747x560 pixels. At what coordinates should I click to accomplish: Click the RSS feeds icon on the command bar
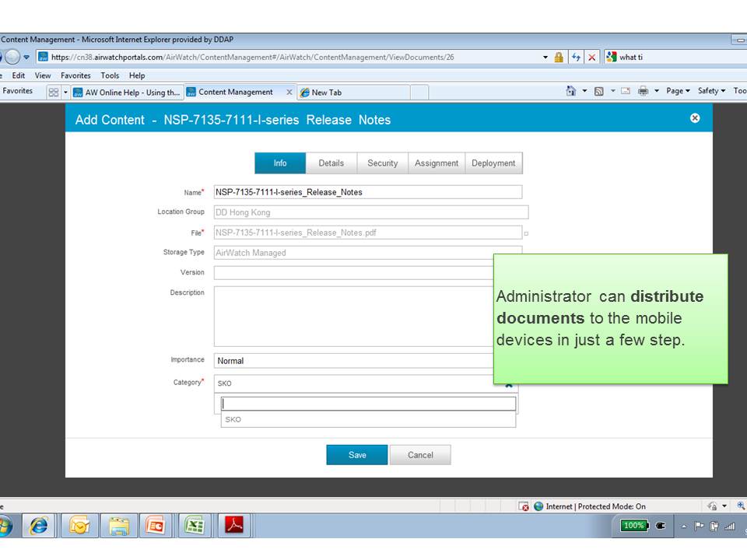(599, 91)
